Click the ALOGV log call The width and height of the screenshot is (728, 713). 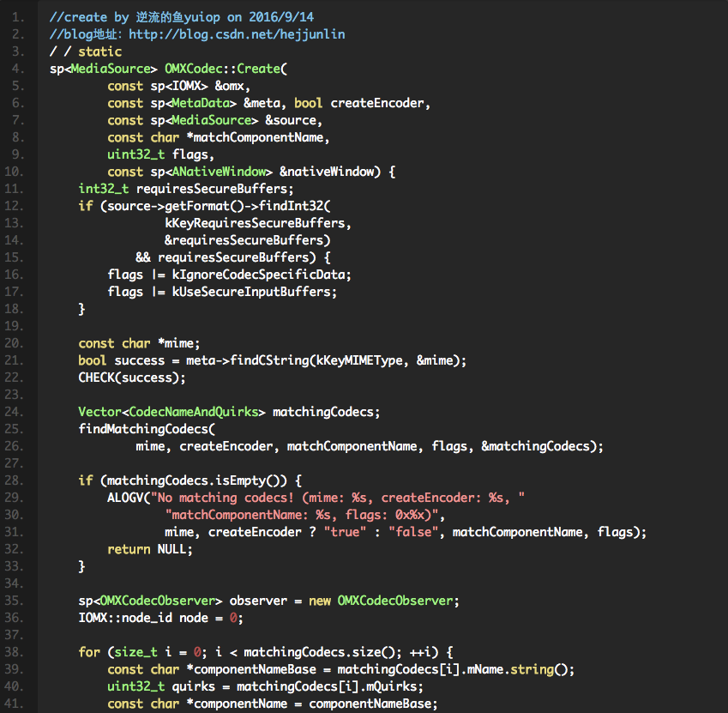[x=125, y=498]
